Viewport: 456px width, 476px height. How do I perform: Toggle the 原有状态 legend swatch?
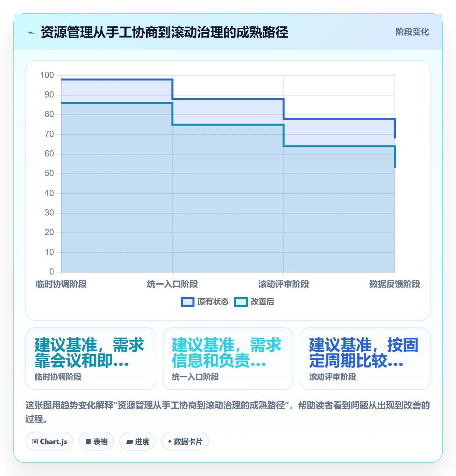coord(188,302)
